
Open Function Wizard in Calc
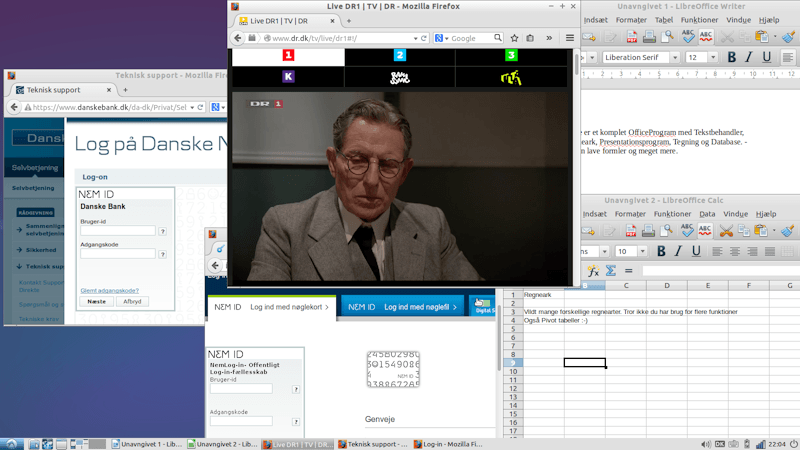(x=593, y=271)
